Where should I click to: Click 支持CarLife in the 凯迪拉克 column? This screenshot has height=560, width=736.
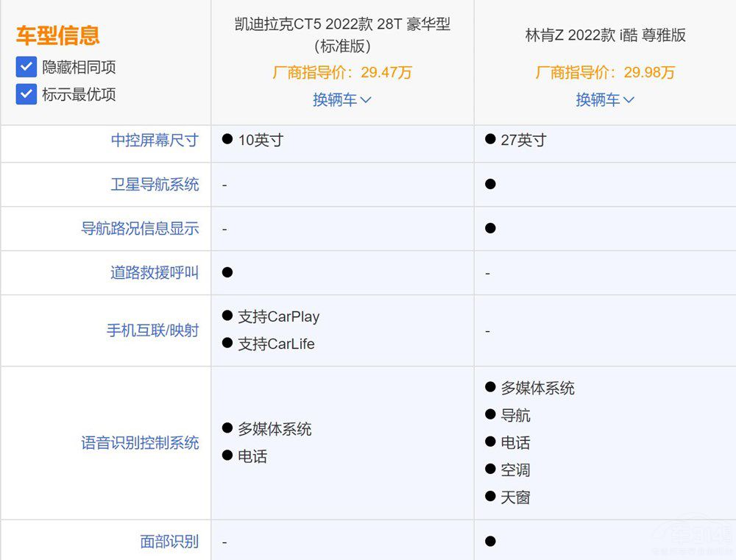(x=276, y=344)
